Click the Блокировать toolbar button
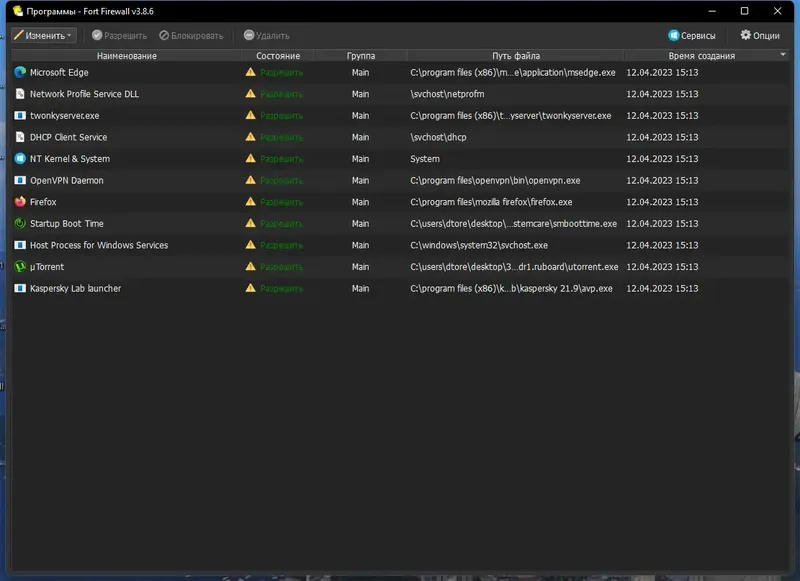 coord(191,35)
